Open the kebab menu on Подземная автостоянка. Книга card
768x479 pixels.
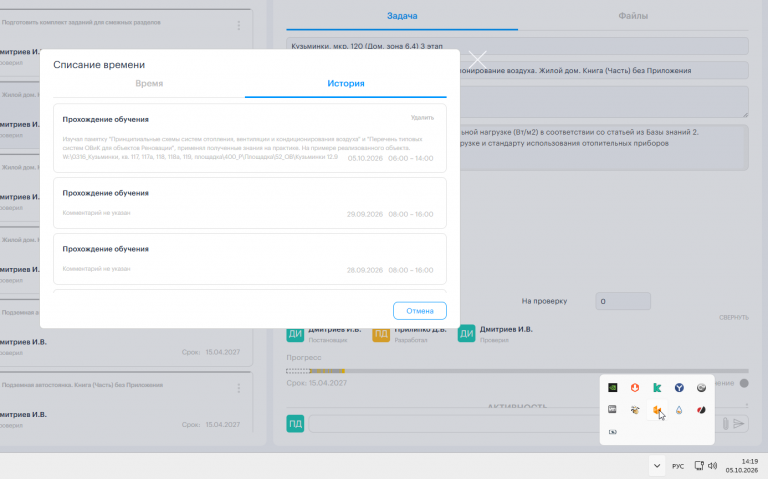point(239,388)
